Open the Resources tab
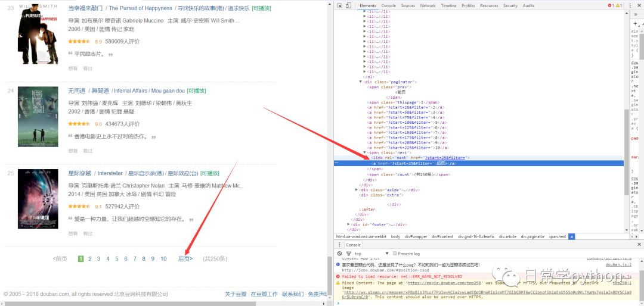Screen dimensions: 644x306 [489, 5]
